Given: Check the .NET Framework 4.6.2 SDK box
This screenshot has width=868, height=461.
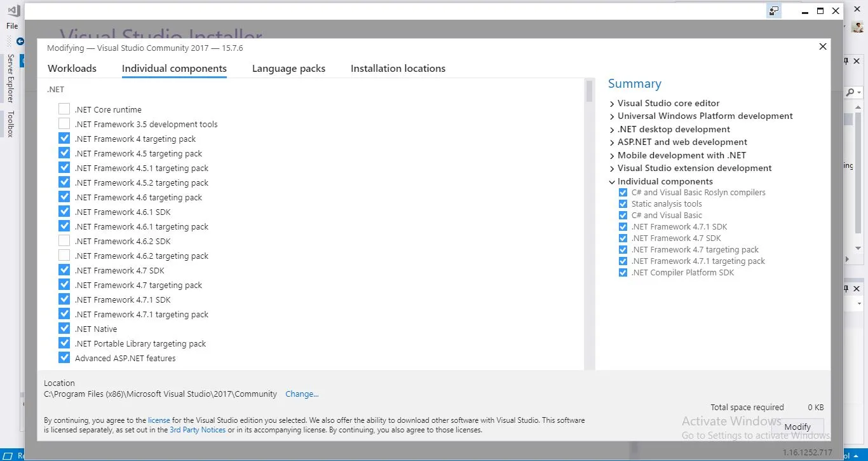Looking at the screenshot, I should 64,241.
